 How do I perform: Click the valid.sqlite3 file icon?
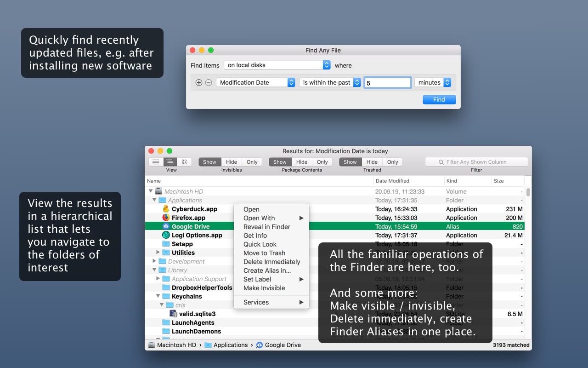click(x=174, y=314)
